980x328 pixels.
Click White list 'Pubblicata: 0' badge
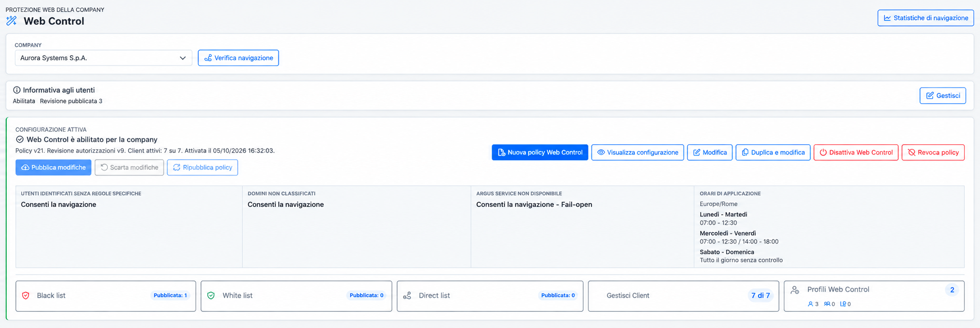tap(366, 295)
